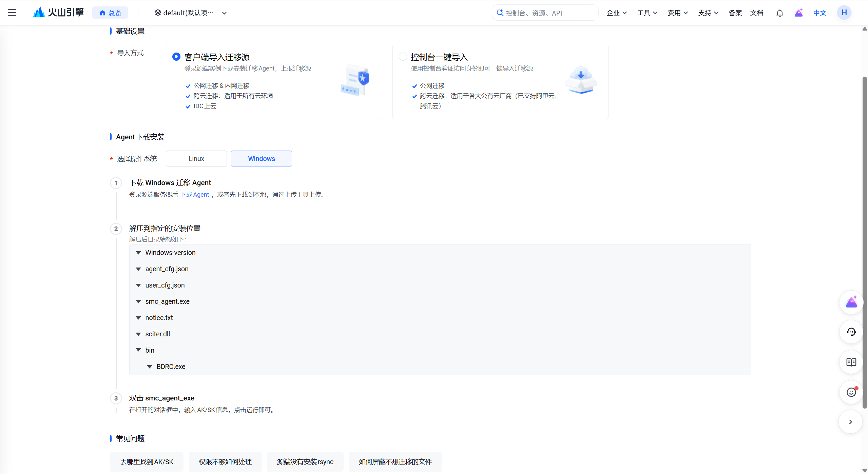This screenshot has width=868, height=474.
Task: Open the feedback smiley floating button
Action: pyautogui.click(x=851, y=392)
